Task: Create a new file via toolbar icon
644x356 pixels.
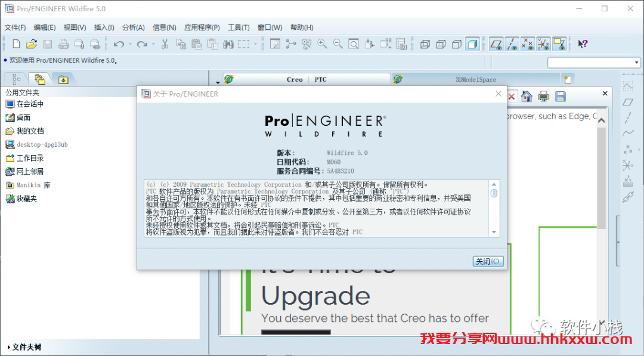Action: click(16, 44)
